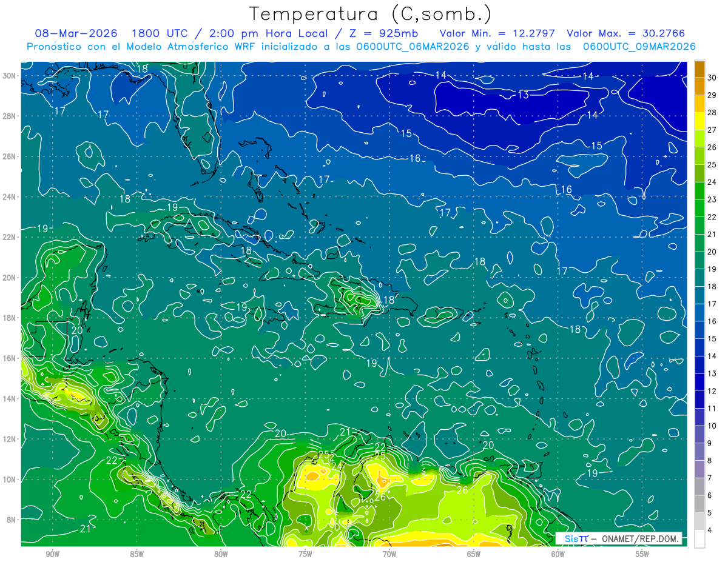Click the dark orange swatch above 30

(699, 70)
